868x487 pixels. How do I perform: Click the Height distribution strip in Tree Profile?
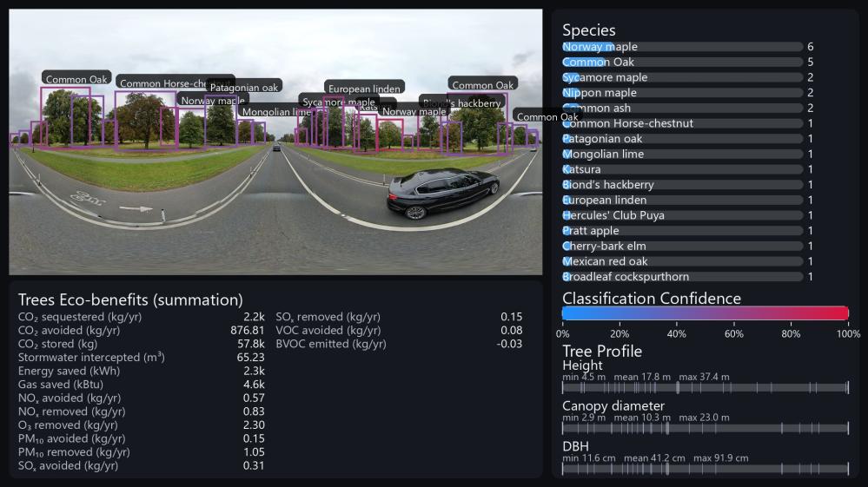(x=705, y=388)
